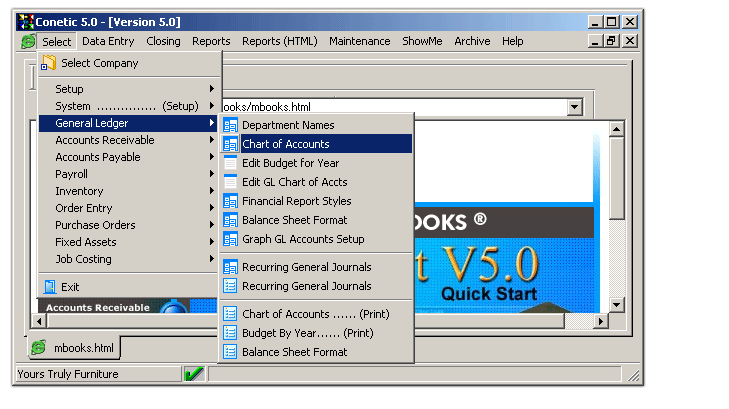Click the Exit door icon
The height and width of the screenshot is (409, 729).
(x=48, y=287)
